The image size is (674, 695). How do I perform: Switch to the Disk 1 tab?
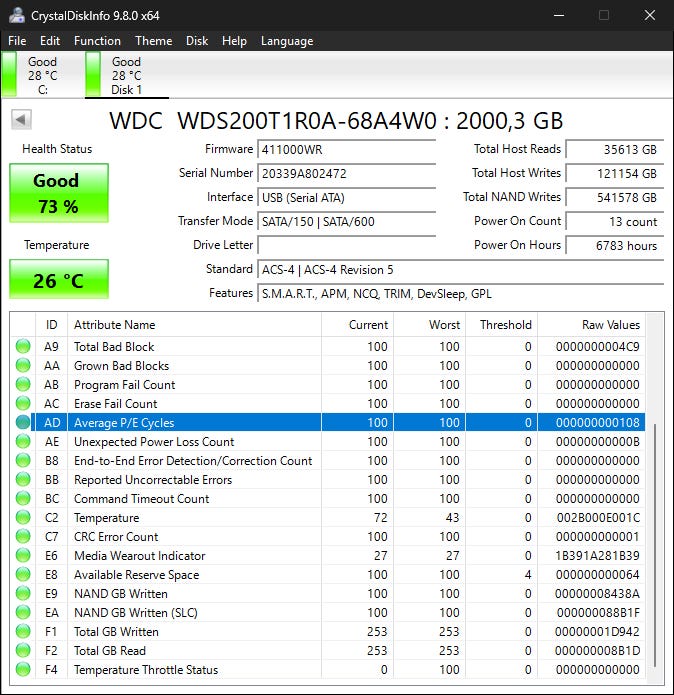[x=126, y=75]
